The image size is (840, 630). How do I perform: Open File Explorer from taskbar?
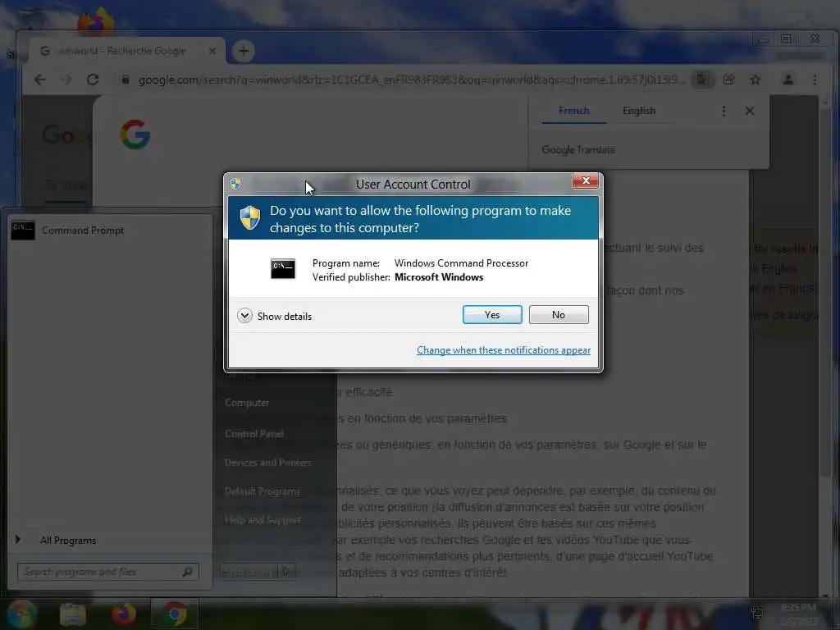point(73,614)
